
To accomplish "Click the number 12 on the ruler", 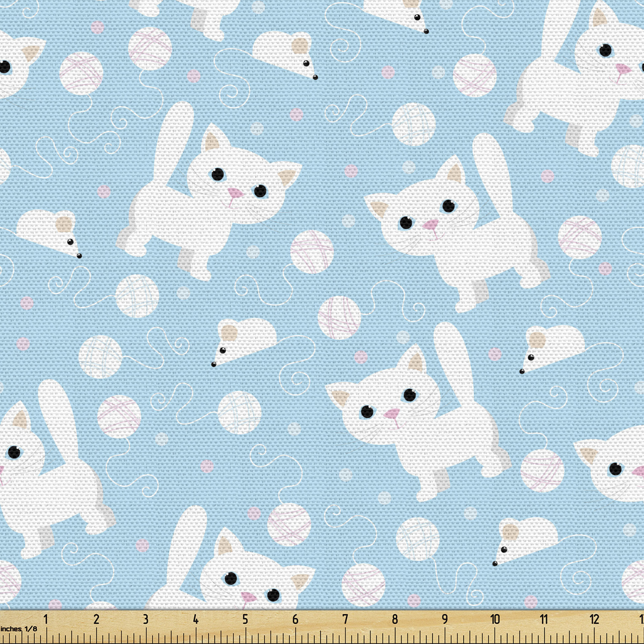I will [594, 619].
